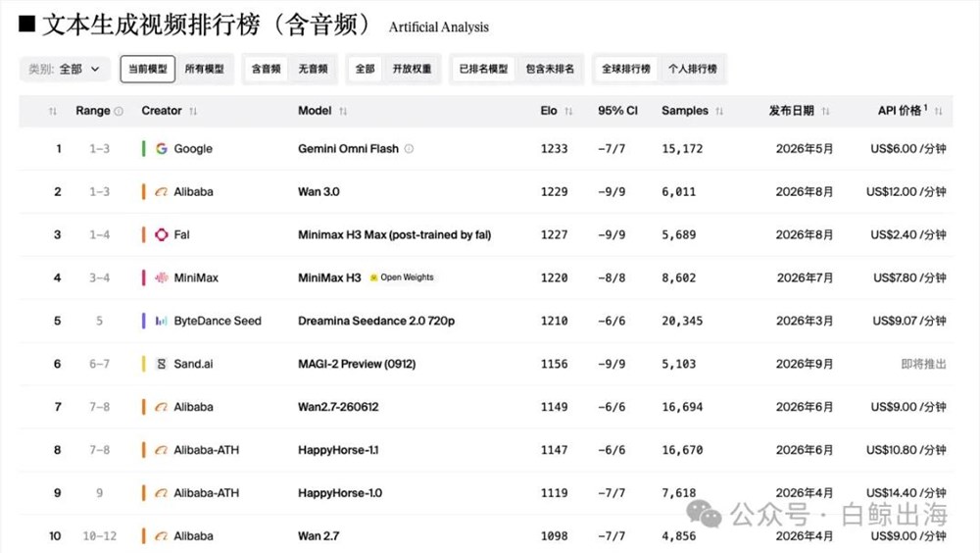The width and height of the screenshot is (980, 553).
Task: Select the 所有模型 toggle
Action: [205, 69]
